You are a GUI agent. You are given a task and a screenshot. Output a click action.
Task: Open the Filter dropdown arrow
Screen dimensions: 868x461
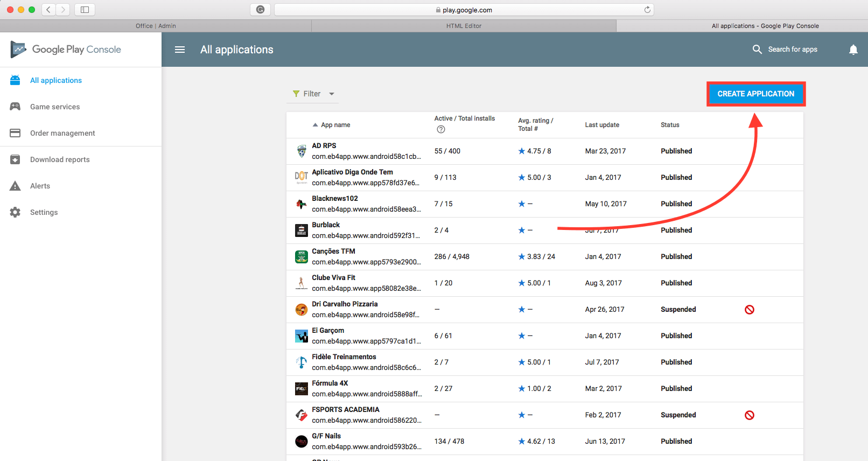(x=332, y=94)
